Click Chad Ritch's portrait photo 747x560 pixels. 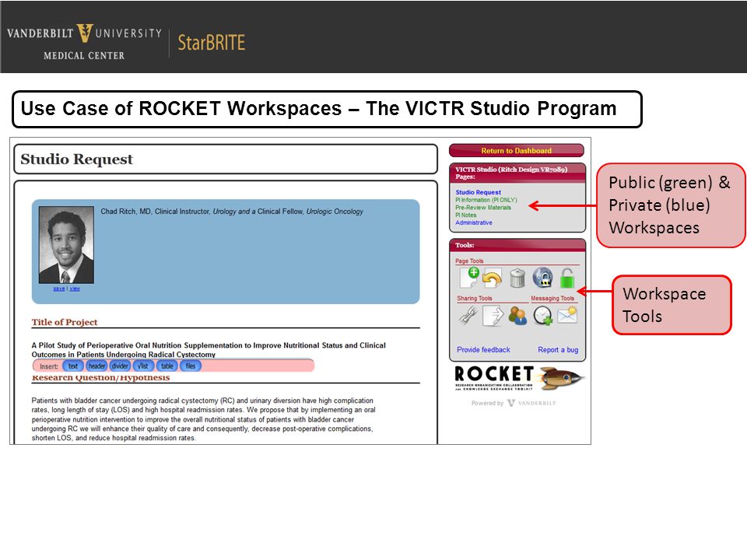click(x=66, y=245)
